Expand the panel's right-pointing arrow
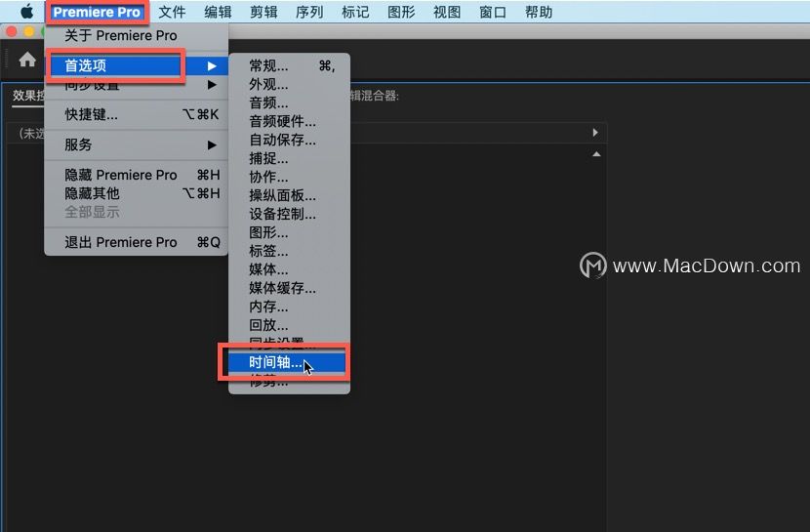 [595, 133]
